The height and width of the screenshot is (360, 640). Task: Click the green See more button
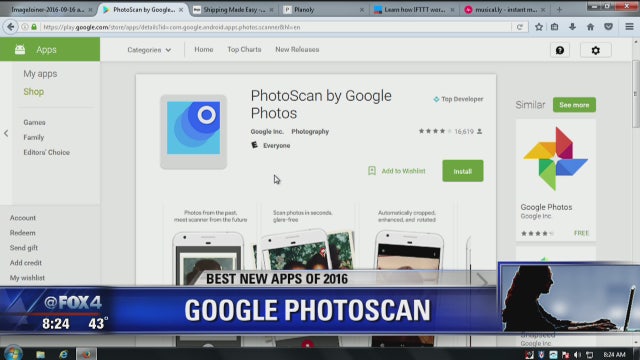574,105
